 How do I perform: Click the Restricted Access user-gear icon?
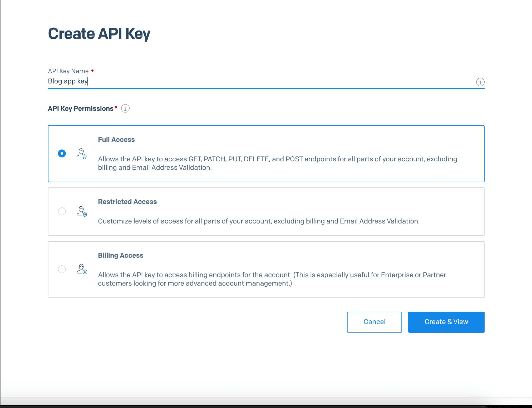pos(82,211)
